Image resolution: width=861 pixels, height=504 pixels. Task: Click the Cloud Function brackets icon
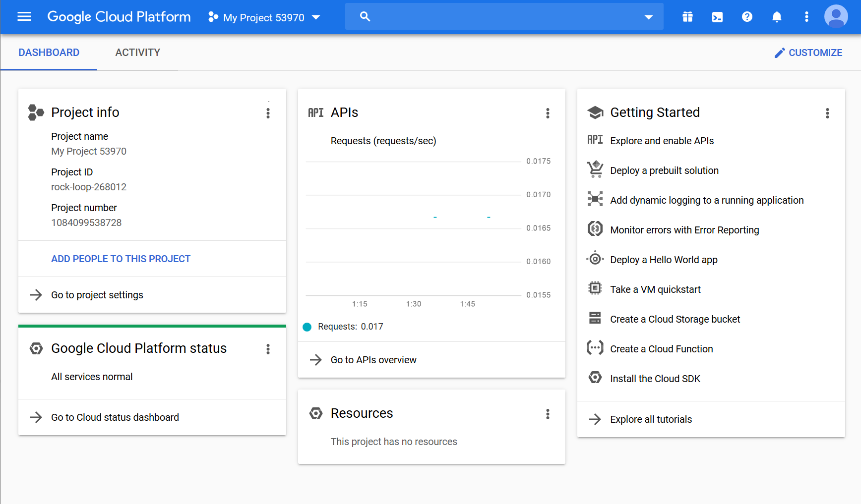coord(595,348)
